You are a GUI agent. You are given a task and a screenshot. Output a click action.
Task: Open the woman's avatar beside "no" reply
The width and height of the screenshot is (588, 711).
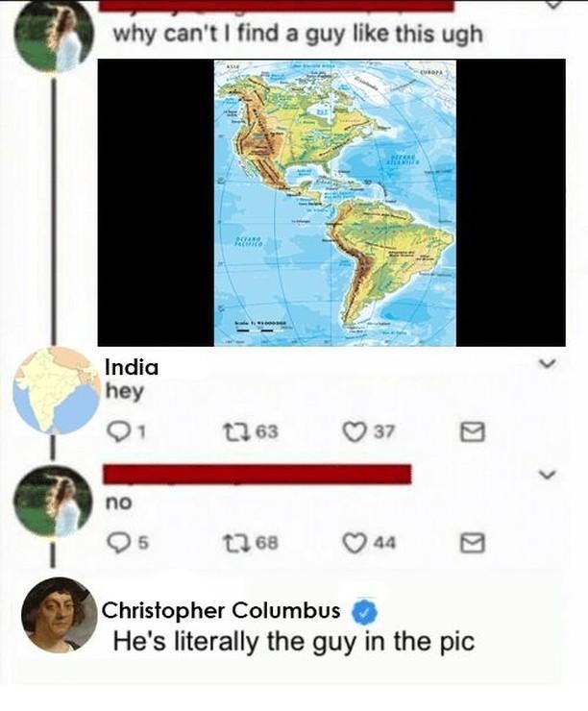tap(53, 502)
